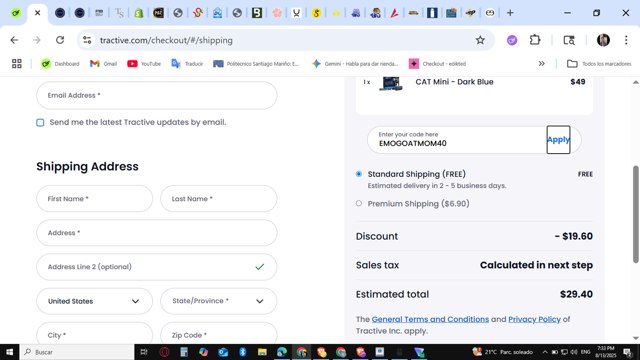Show hidden system tray icons

tap(545, 352)
